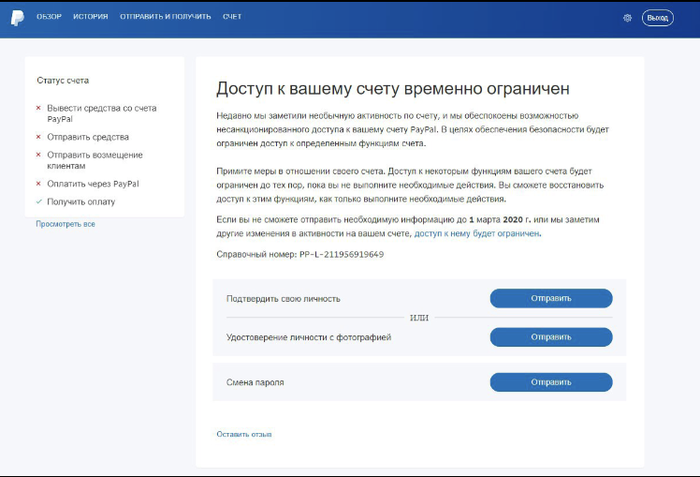Go to the ИСТОРИЯ tab
The height and width of the screenshot is (477, 700).
(x=91, y=17)
